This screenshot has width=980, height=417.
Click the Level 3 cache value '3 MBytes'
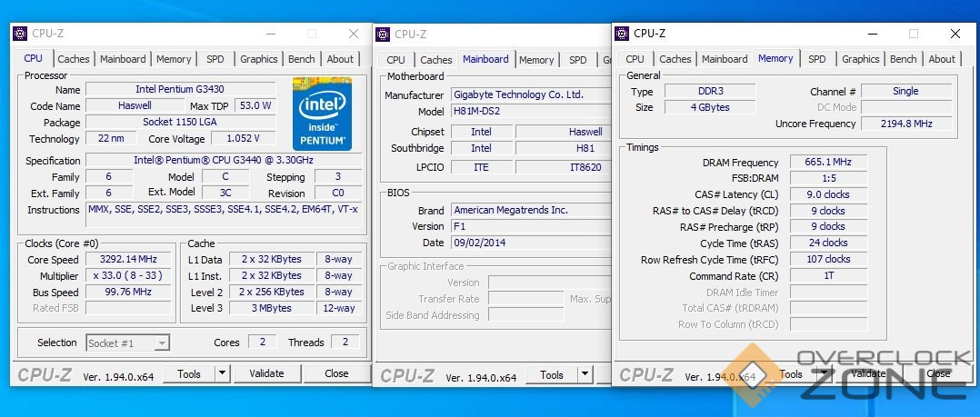pyautogui.click(x=271, y=308)
